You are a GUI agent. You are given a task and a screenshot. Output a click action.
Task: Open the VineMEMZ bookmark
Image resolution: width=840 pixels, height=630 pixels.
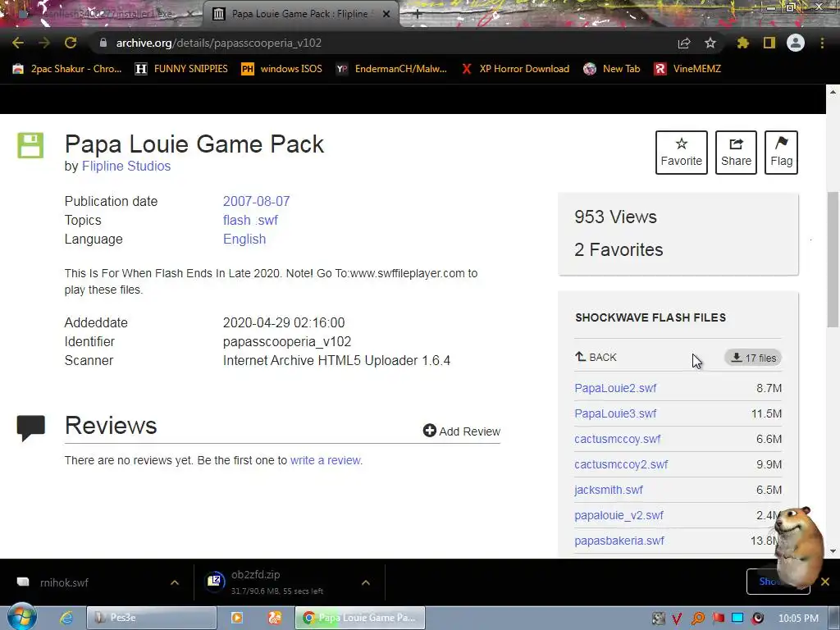[688, 69]
